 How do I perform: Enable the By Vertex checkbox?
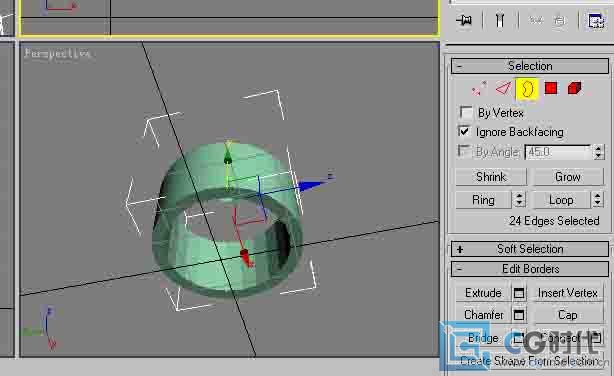pos(466,113)
